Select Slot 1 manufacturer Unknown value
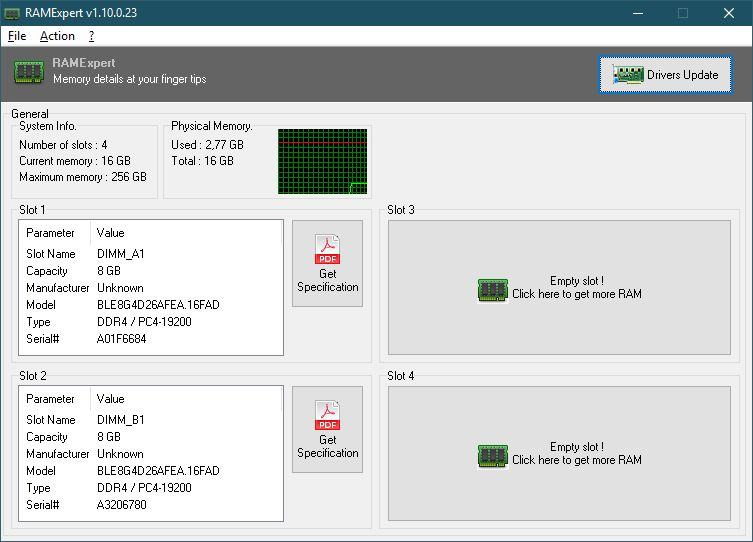753x542 pixels. click(x=120, y=288)
